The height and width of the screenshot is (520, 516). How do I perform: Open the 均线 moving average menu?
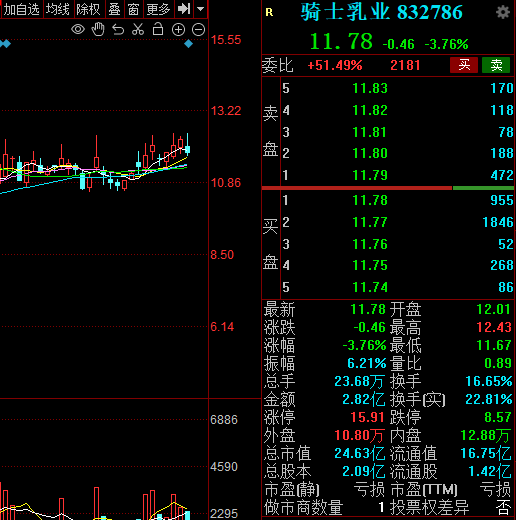(x=58, y=9)
